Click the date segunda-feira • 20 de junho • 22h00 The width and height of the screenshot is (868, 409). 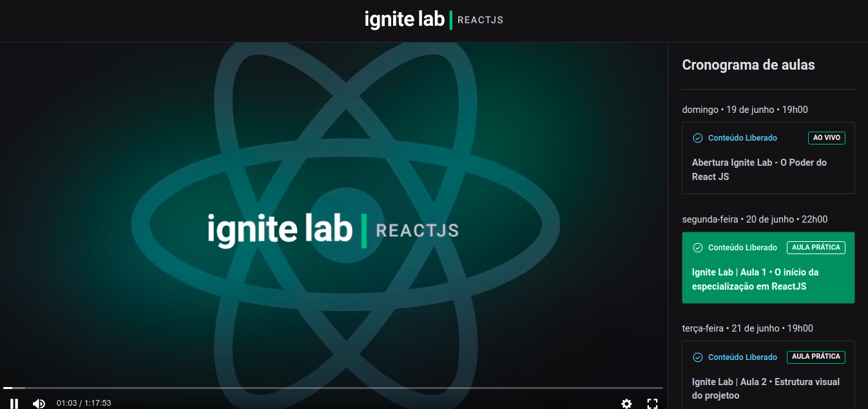pyautogui.click(x=755, y=219)
